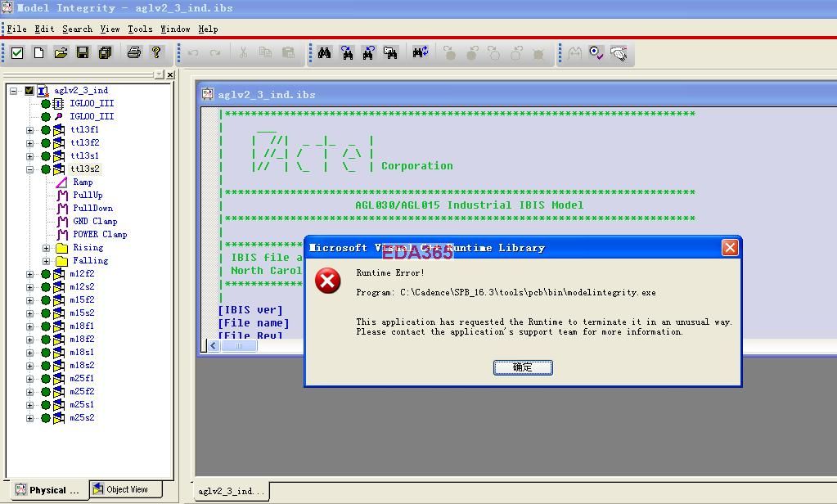The image size is (837, 504).
Task: Click the aglv2_3_ind.ibs editor title bar
Action: [x=518, y=95]
